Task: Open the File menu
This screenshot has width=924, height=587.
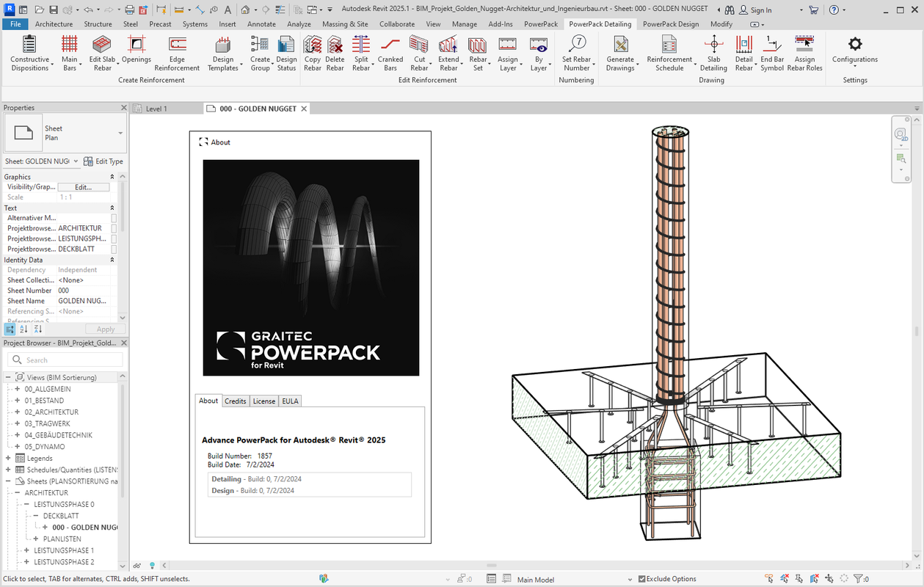Action: click(x=15, y=23)
